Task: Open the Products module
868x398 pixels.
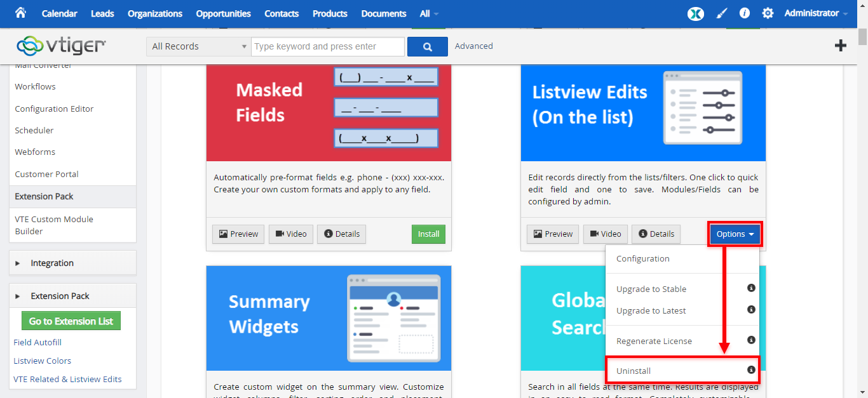Action: (330, 13)
